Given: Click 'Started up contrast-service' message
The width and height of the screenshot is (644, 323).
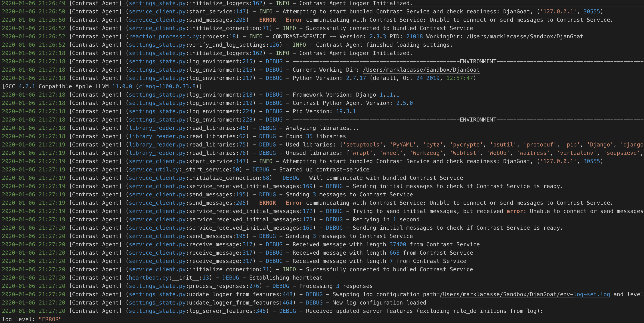Looking at the screenshot, I should click(324, 170).
